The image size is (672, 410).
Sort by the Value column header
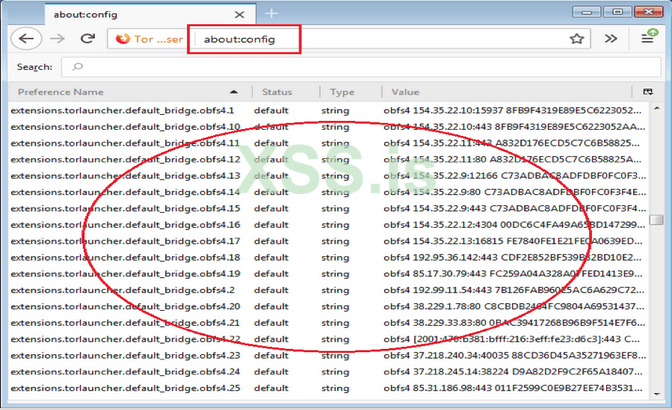[x=507, y=92]
